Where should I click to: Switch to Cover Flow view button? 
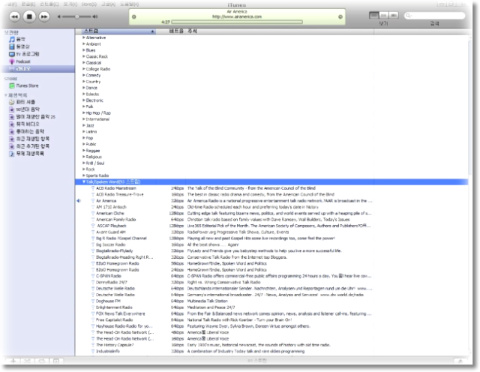[394, 15]
